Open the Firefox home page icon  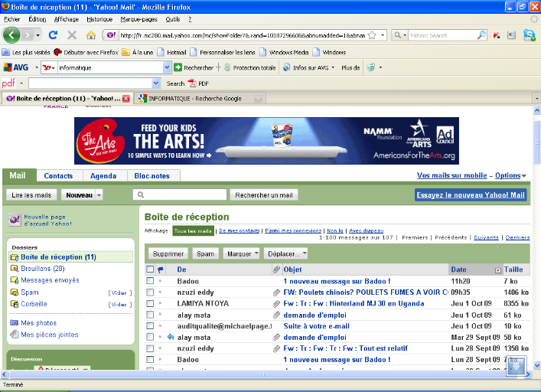tap(91, 35)
